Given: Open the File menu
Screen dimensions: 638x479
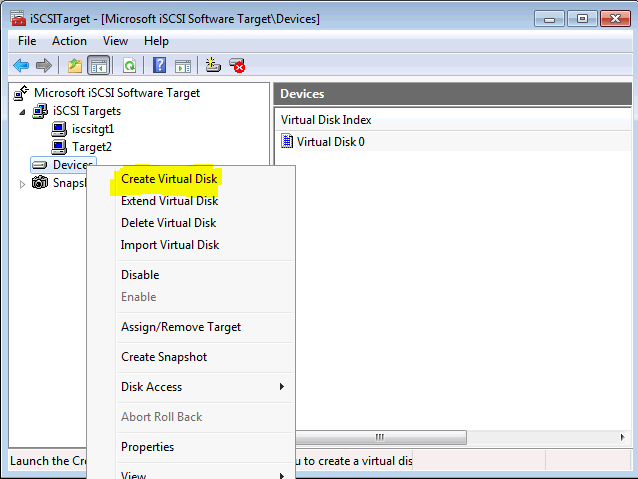Looking at the screenshot, I should coord(27,41).
